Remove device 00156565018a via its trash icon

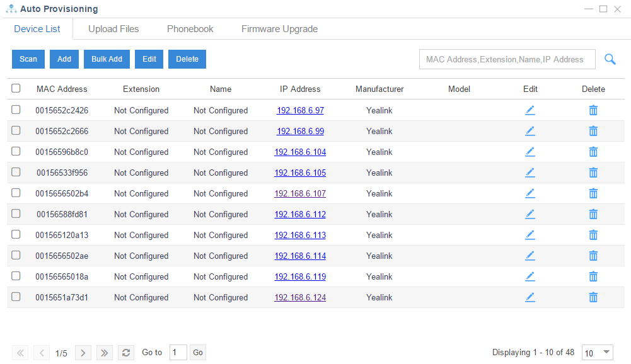[x=593, y=276]
